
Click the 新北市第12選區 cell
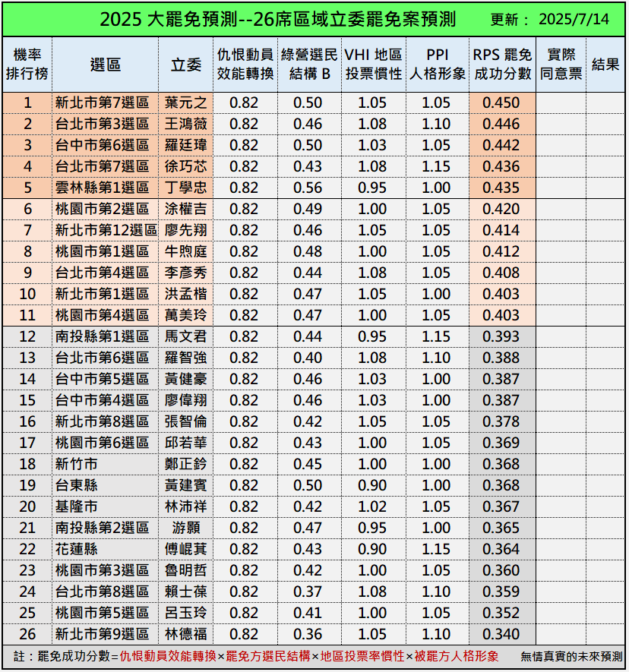pos(106,231)
